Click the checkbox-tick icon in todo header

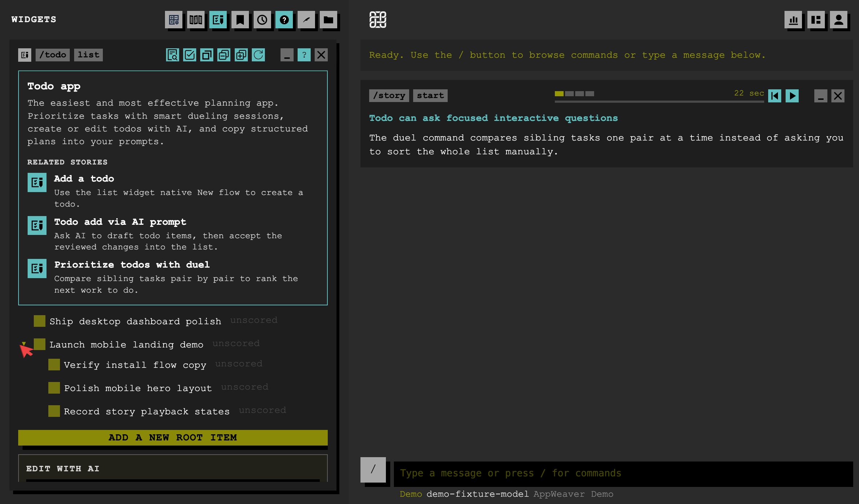tap(190, 55)
